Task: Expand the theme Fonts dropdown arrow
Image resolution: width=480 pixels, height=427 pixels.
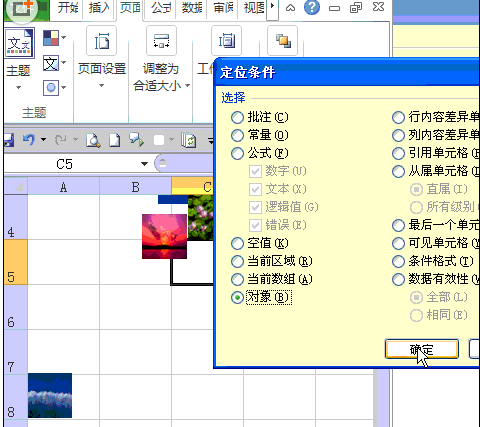Action: click(64, 62)
